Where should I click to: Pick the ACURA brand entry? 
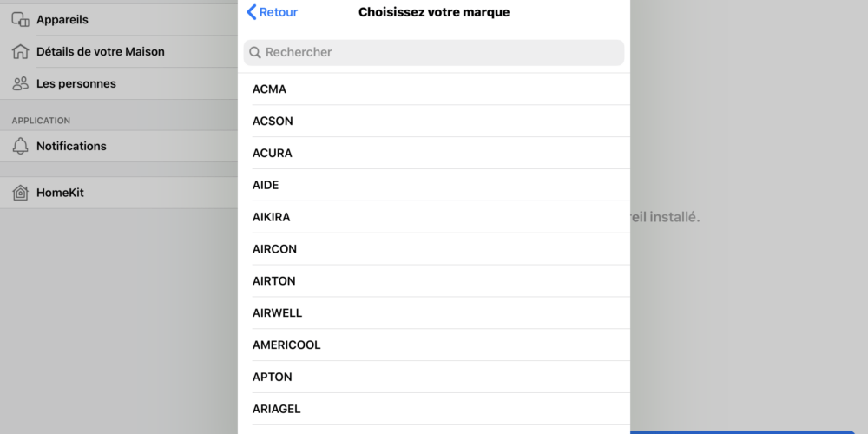pyautogui.click(x=434, y=154)
